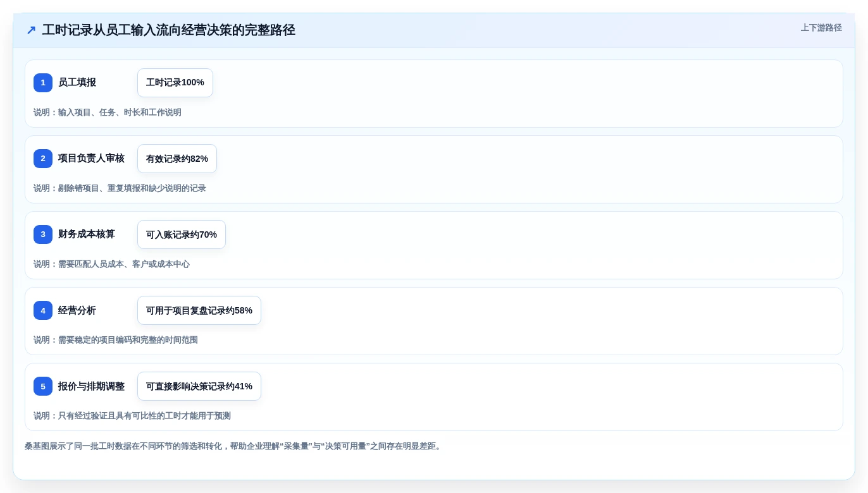
Task: Click the note about 剔除错项目、重复填报
Action: (120, 188)
